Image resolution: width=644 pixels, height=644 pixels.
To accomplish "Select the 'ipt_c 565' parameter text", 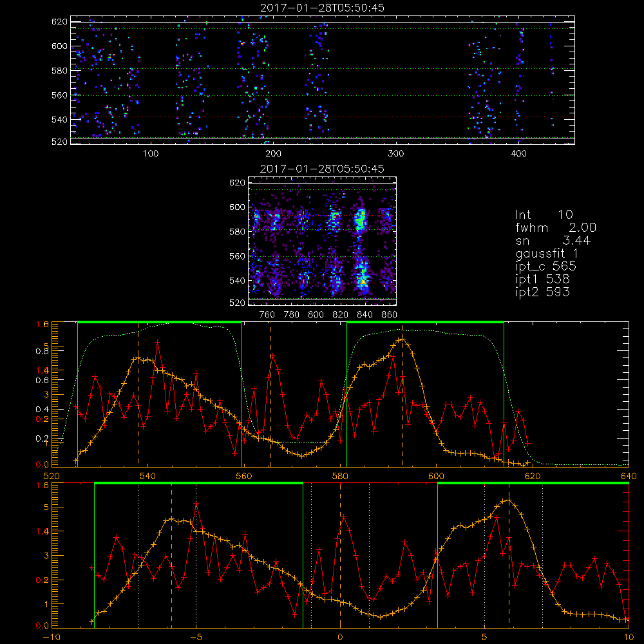I will coord(546,267).
